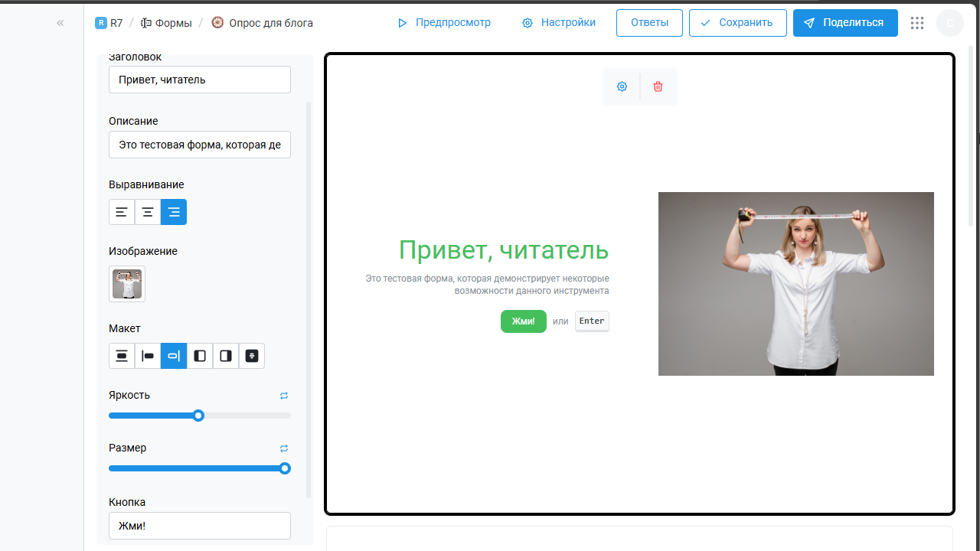The width and height of the screenshot is (980, 551).
Task: Click the left panel vertical scrollbar
Action: coord(309,298)
